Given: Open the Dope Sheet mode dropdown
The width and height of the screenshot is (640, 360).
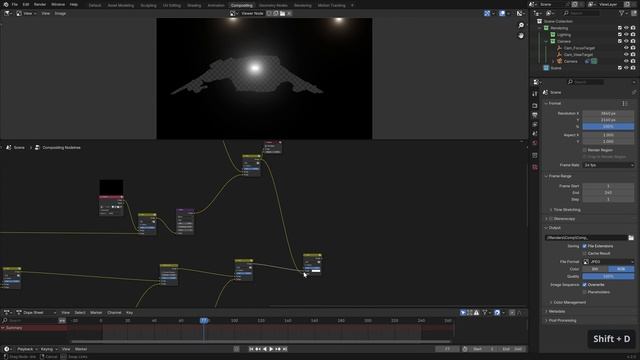Looking at the screenshot, I should click(36, 313).
